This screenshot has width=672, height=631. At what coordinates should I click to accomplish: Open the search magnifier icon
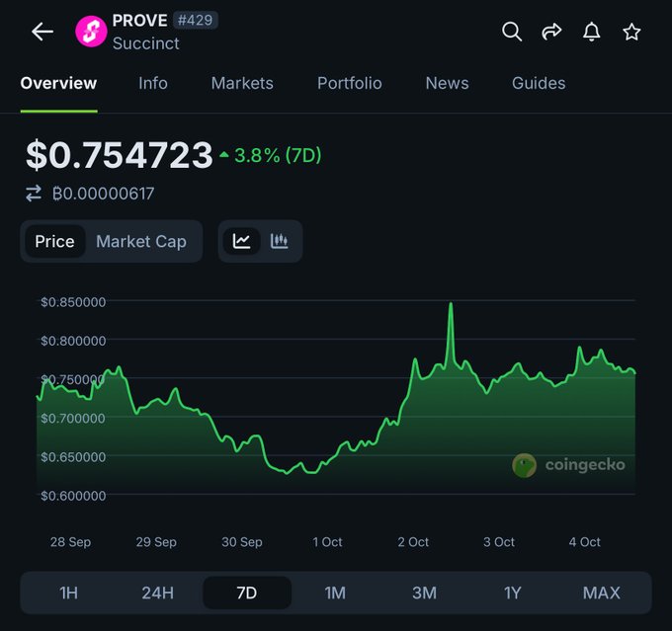(x=512, y=32)
